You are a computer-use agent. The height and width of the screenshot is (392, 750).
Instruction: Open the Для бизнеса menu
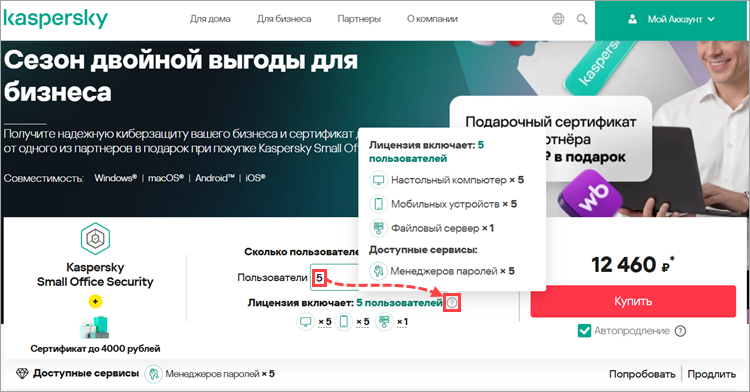pos(284,19)
